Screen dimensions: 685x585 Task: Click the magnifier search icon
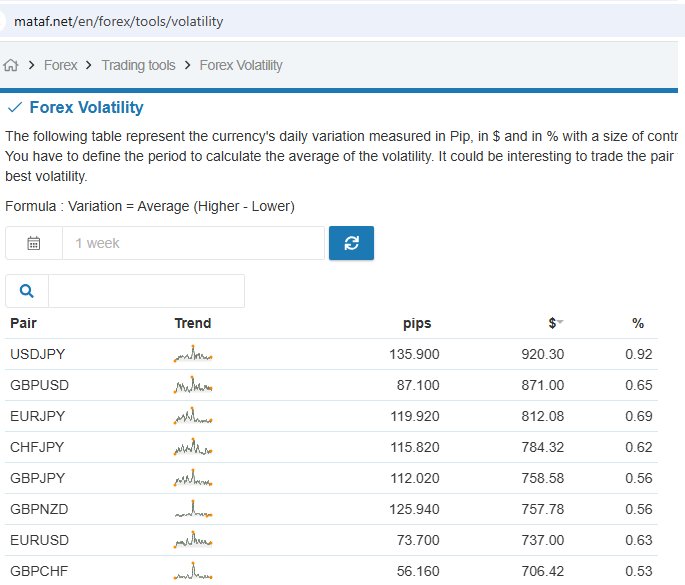27,291
